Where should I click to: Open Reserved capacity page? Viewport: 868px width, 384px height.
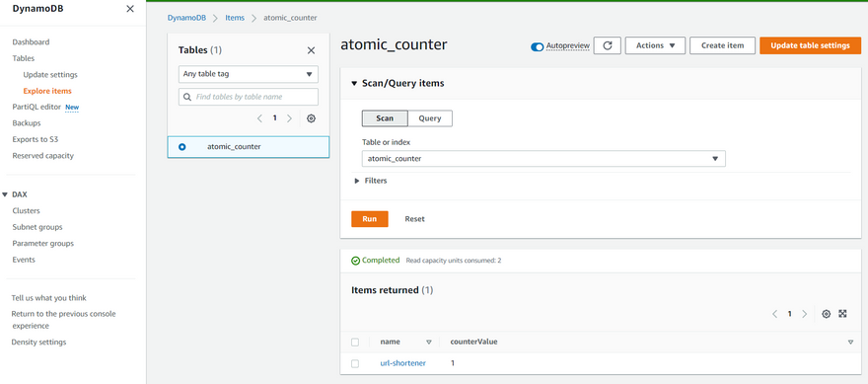click(x=43, y=156)
